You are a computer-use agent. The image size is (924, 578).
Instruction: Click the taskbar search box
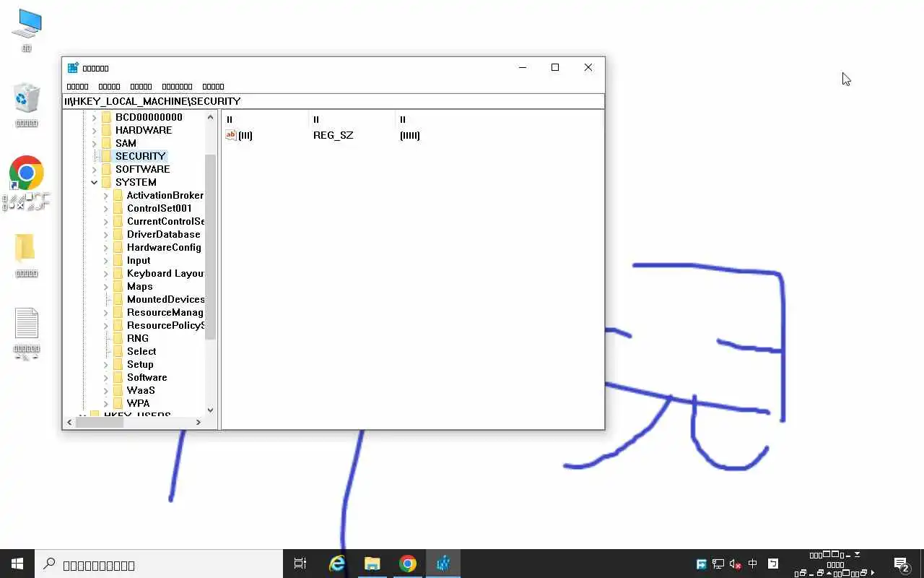(159, 564)
